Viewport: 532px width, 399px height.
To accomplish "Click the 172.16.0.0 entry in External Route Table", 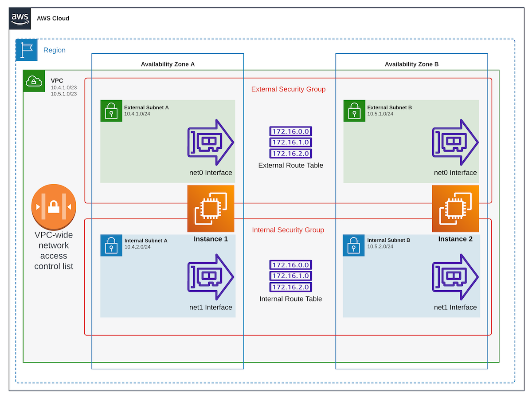I will pyautogui.click(x=290, y=131).
